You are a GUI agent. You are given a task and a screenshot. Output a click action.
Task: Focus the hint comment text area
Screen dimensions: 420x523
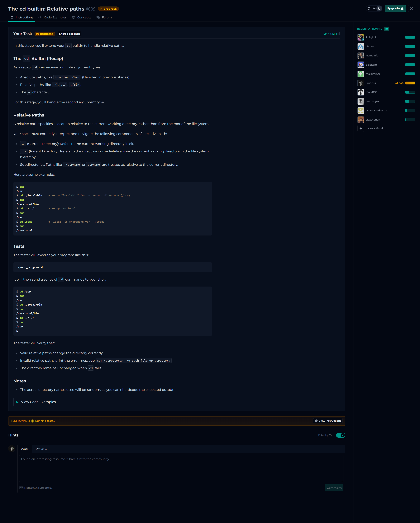pos(181,468)
